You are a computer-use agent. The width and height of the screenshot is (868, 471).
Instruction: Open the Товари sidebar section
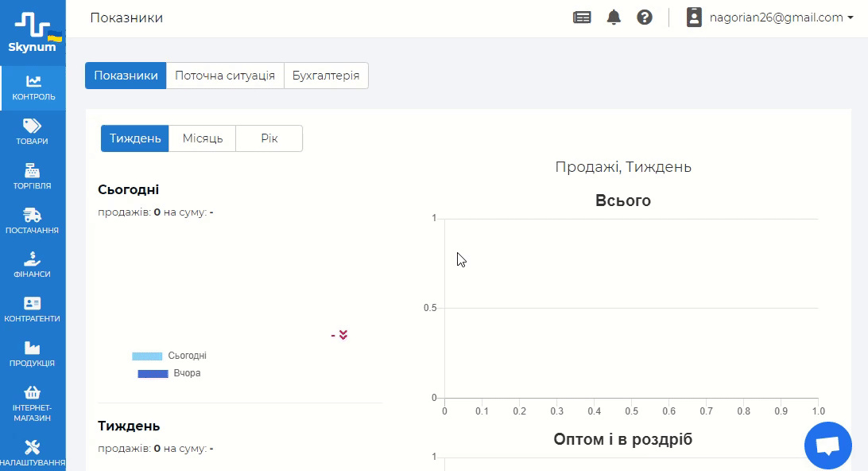33,132
